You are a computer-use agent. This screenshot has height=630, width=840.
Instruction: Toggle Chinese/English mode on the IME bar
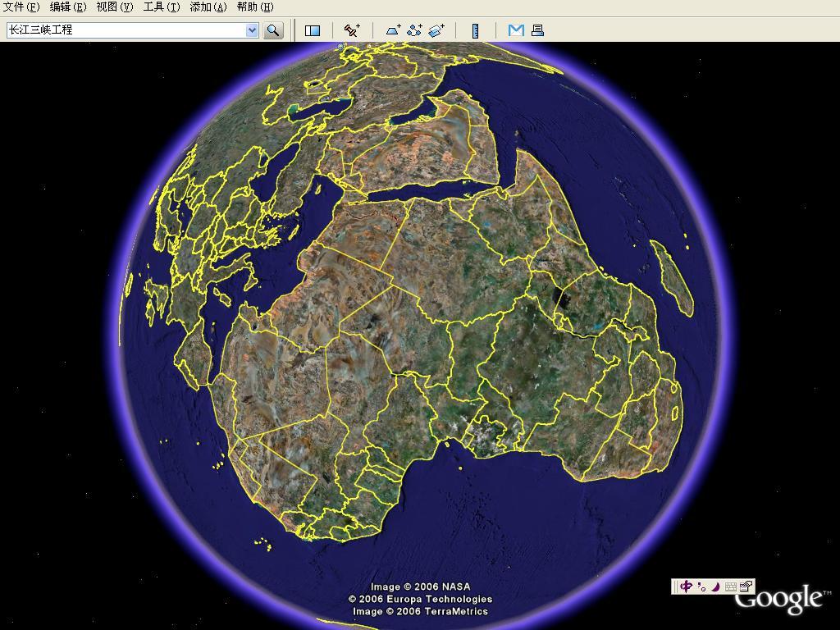pyautogui.click(x=686, y=587)
